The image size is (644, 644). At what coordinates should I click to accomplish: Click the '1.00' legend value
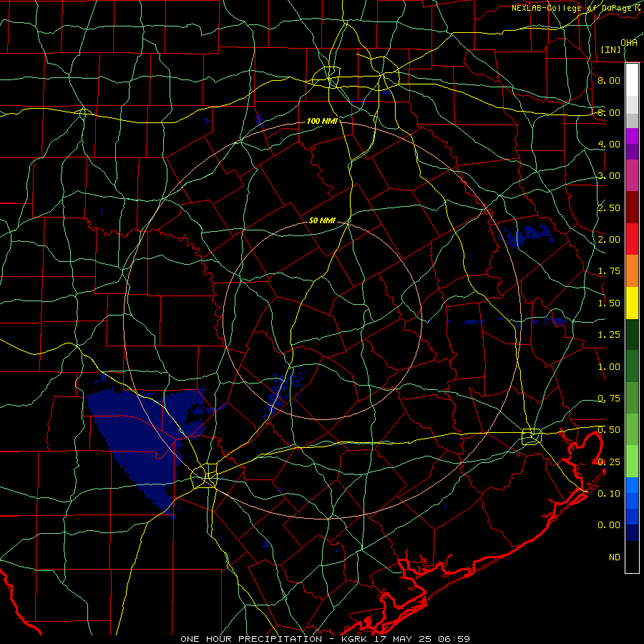(x=609, y=367)
